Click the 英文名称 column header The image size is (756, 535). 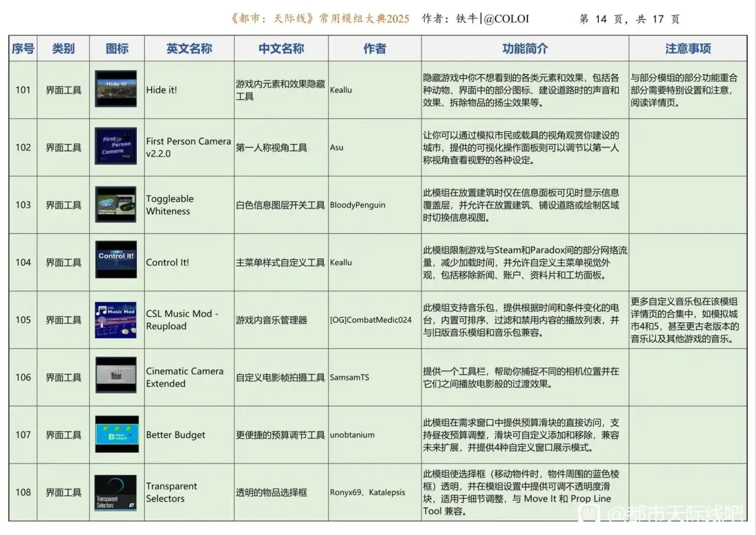pos(189,49)
